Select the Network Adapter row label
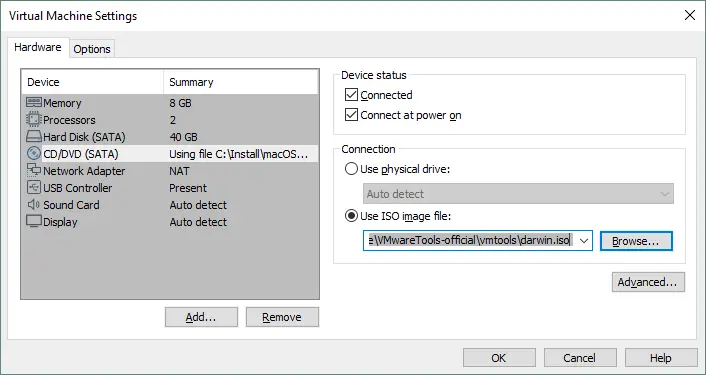This screenshot has height=375, width=706. tap(84, 171)
